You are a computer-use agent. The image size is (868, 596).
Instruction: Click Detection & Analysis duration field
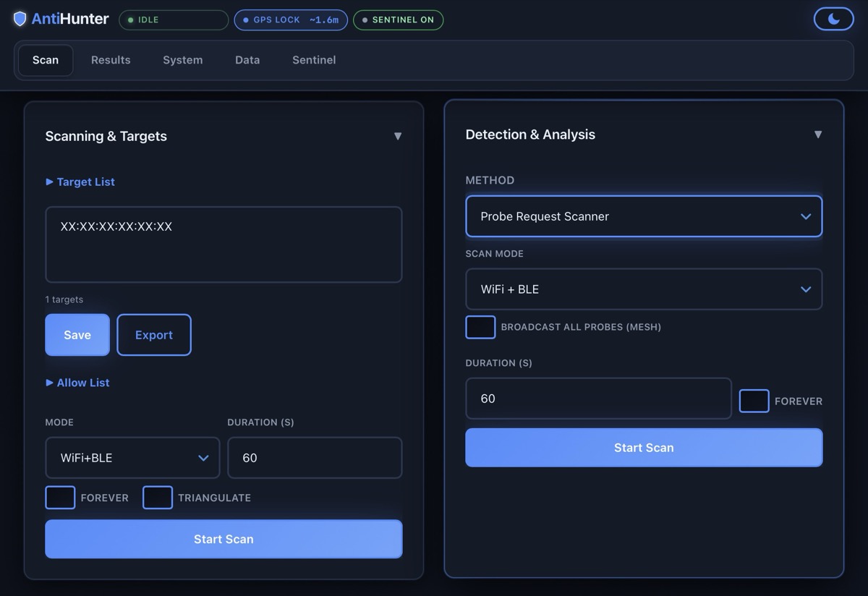click(x=598, y=399)
